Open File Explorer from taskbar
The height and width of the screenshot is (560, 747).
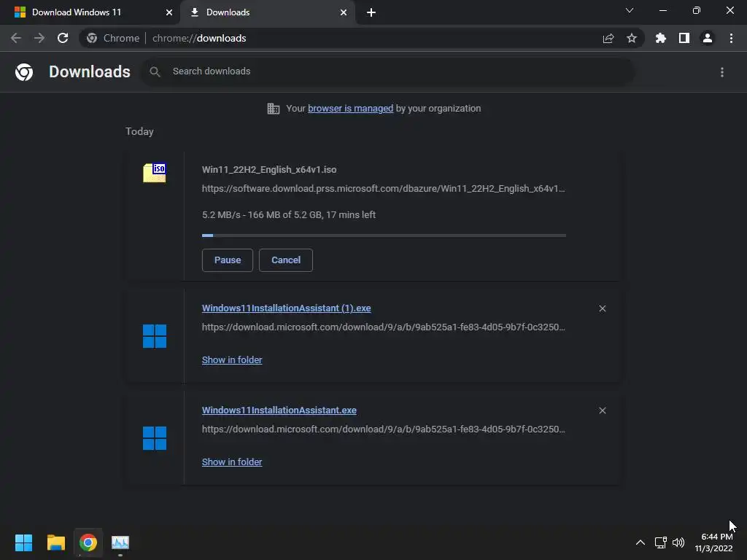[x=55, y=542]
